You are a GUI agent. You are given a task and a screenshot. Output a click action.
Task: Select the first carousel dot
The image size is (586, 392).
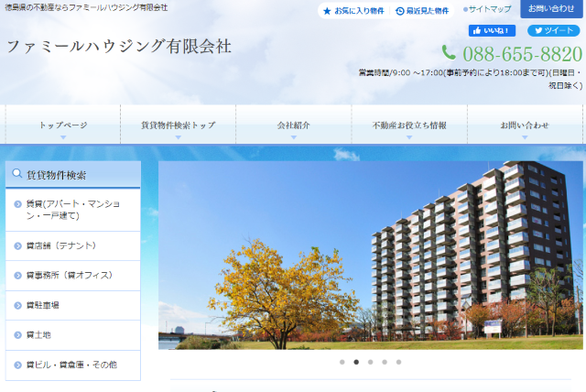tap(342, 362)
